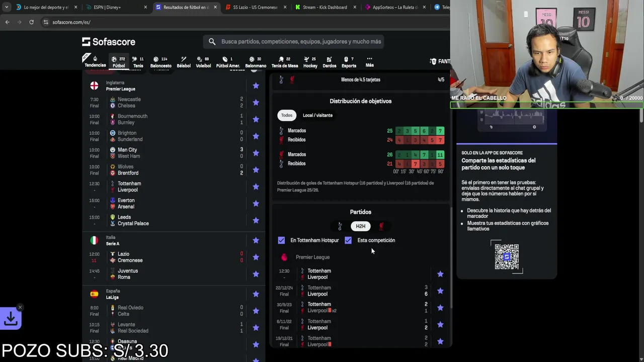This screenshot has width=644, height=362.
Task: Click the search magnifier icon
Action: coord(212,42)
